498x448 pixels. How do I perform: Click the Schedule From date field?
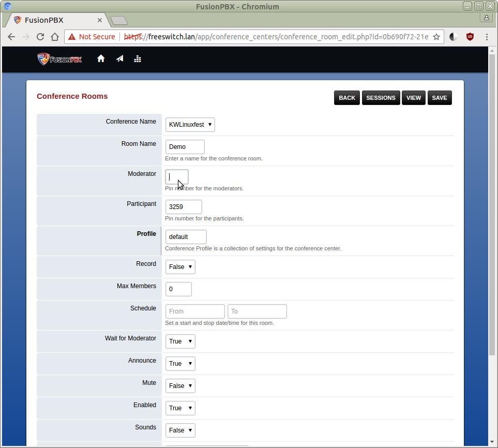pyautogui.click(x=195, y=311)
